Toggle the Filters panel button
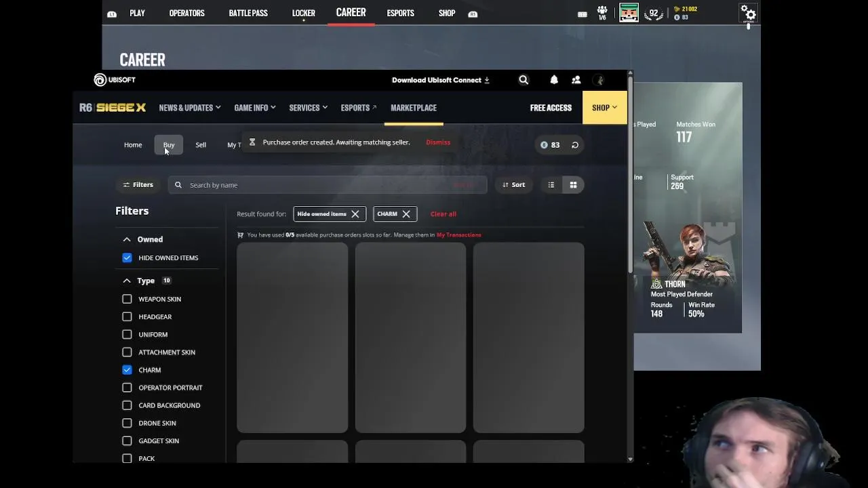 point(138,185)
